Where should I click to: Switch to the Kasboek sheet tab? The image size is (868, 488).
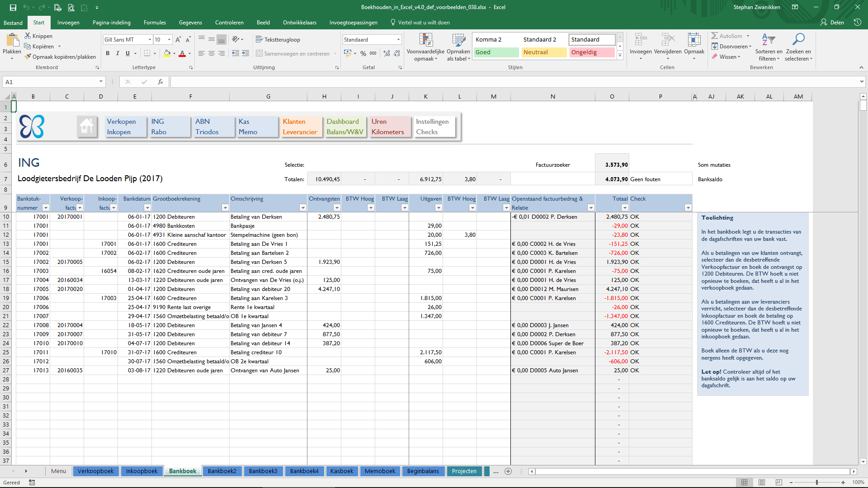pos(341,471)
